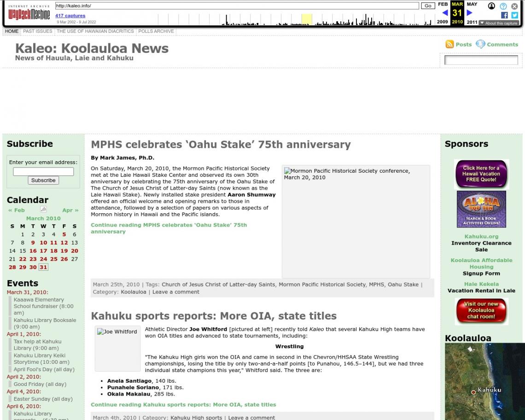Image resolution: width=525 pixels, height=420 pixels.
Task: Open the calendar RSS feed icon
Action: tap(43, 210)
